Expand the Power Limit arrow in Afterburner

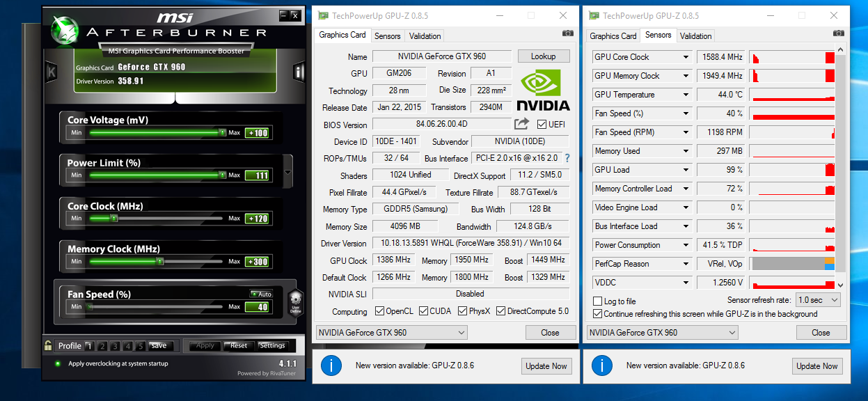[x=288, y=171]
